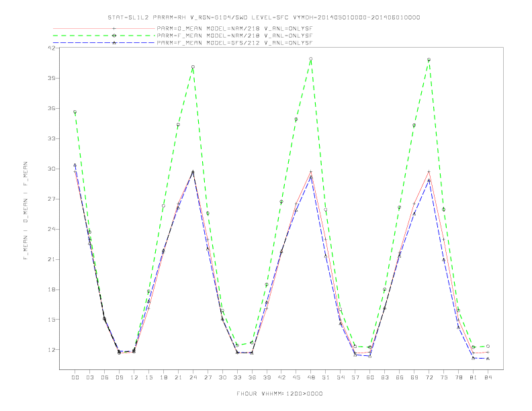Click x-axis tick label 30

(x=222, y=377)
